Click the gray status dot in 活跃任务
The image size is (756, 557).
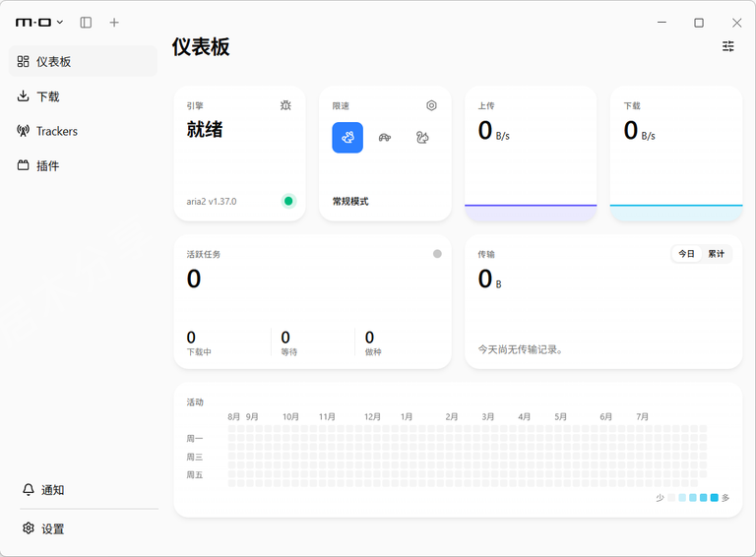click(x=437, y=254)
